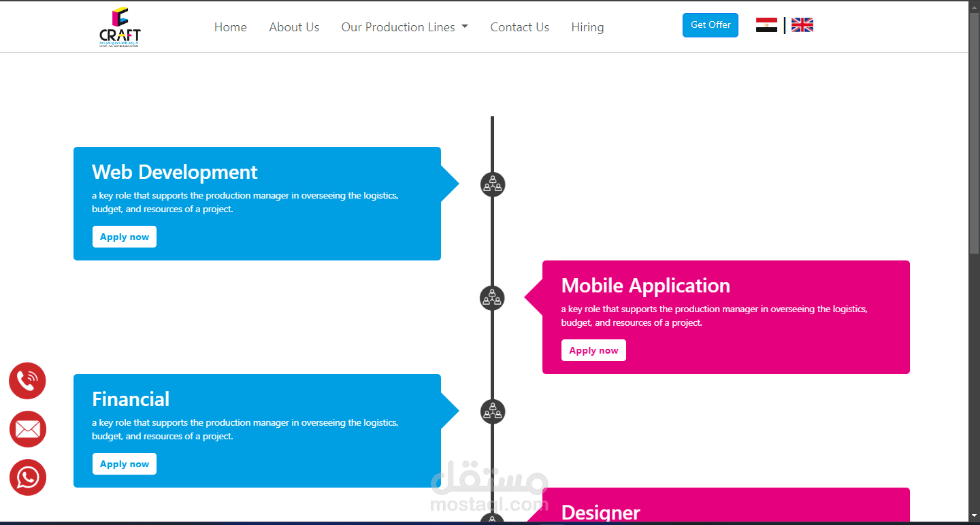Click the Financial card description text
Screen dimensions: 980x525
245,429
